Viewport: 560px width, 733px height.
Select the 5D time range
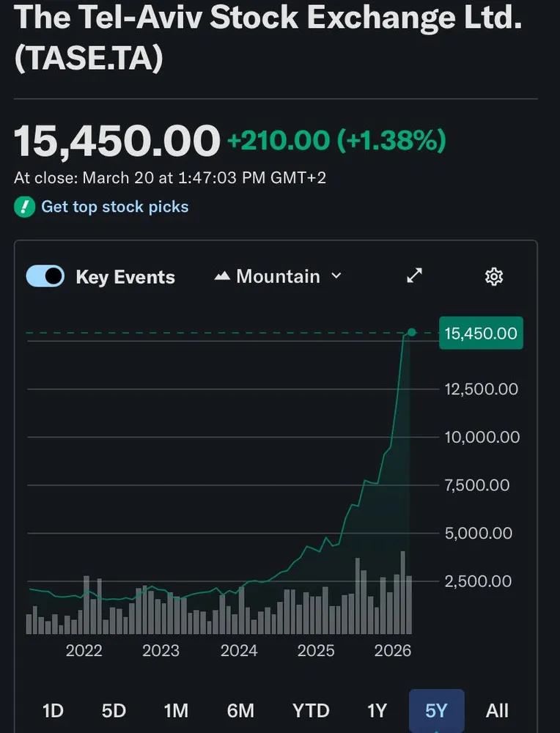tap(114, 710)
